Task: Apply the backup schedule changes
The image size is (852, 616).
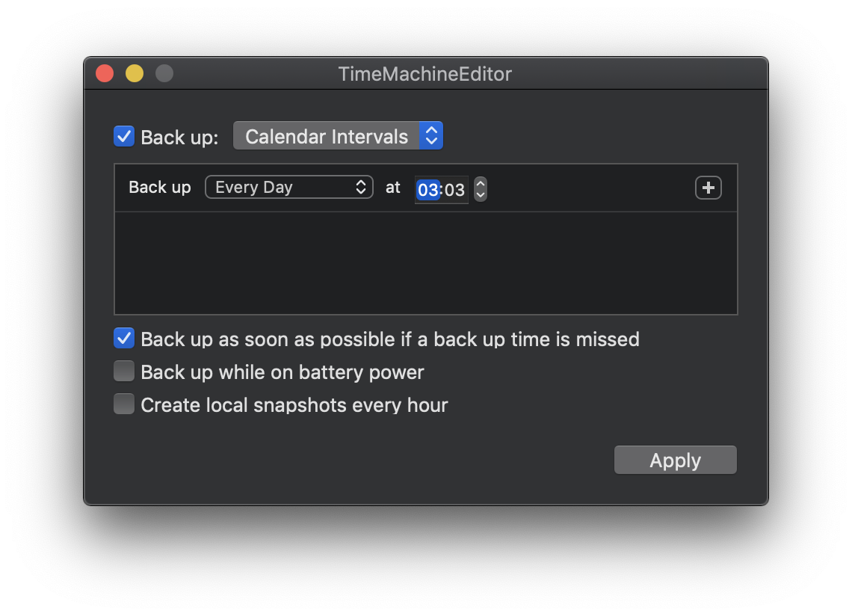Action: 675,459
